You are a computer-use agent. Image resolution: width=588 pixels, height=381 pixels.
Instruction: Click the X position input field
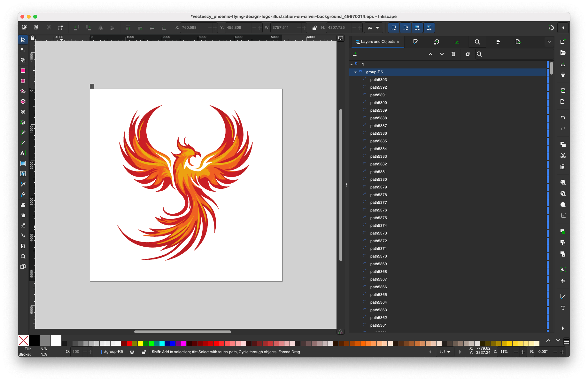(194, 28)
